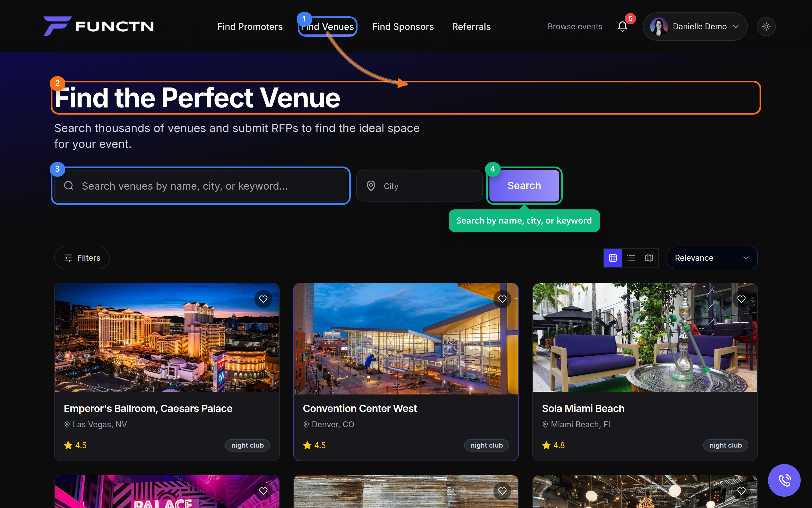Click the Find the Perfect Venue heading
The height and width of the screenshot is (508, 812).
click(197, 98)
